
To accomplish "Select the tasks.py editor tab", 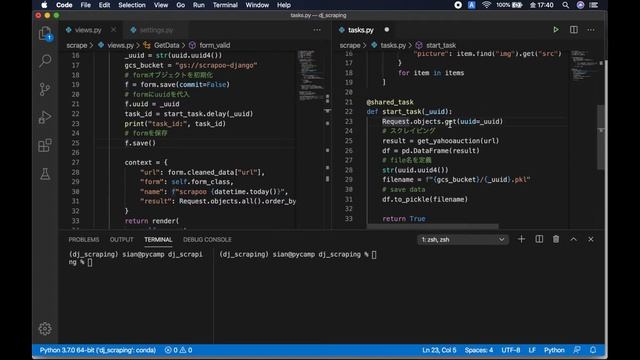I will pyautogui.click(x=360, y=30).
